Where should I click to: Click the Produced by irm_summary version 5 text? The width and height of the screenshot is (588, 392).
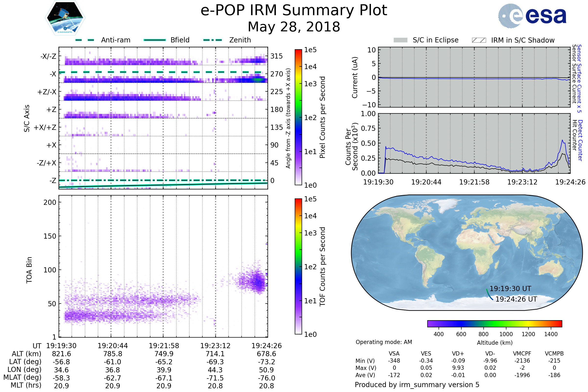click(x=417, y=385)
